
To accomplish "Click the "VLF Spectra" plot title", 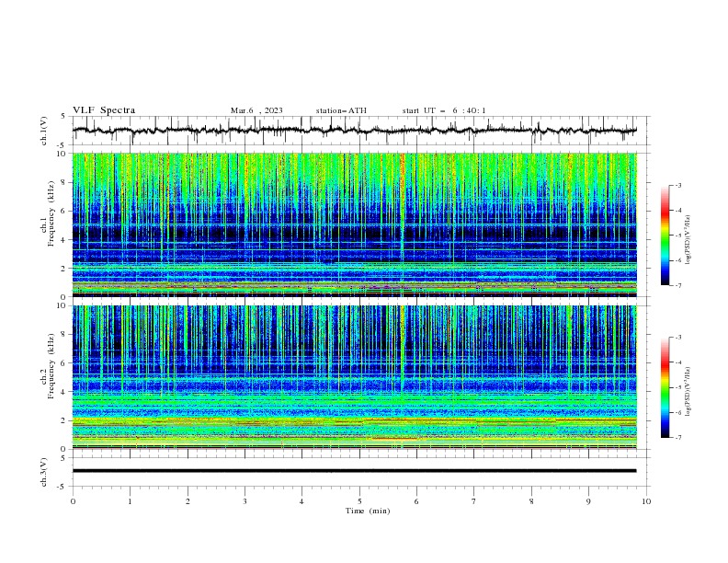I will pos(104,110).
